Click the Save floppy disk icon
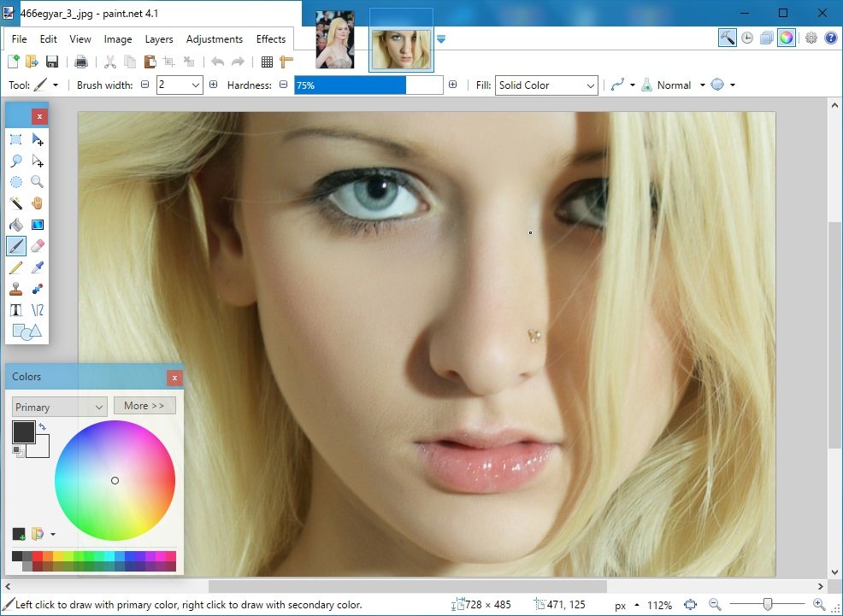843x616 pixels. pos(52,62)
